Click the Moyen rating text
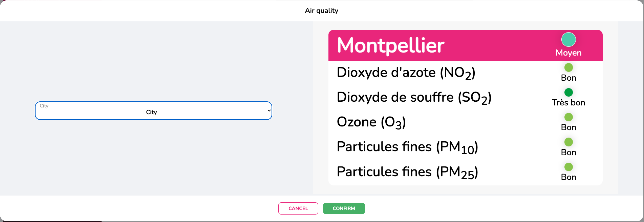The width and height of the screenshot is (644, 222). click(x=568, y=53)
